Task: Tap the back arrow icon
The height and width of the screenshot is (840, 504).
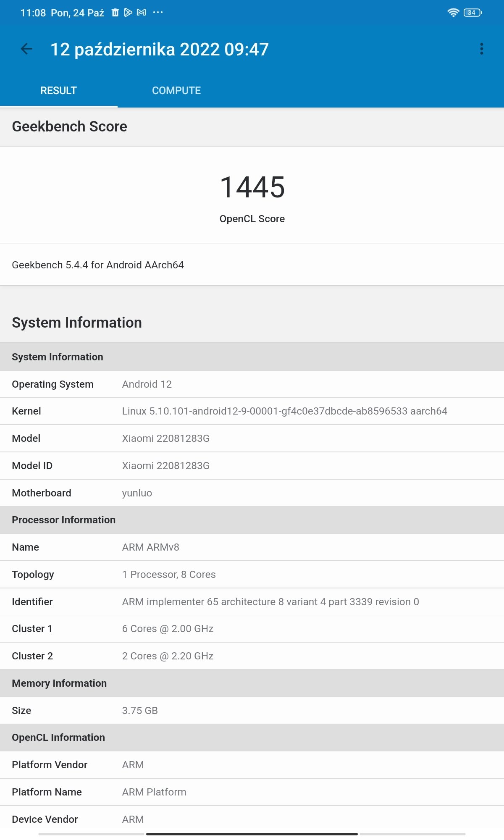Action: click(26, 49)
